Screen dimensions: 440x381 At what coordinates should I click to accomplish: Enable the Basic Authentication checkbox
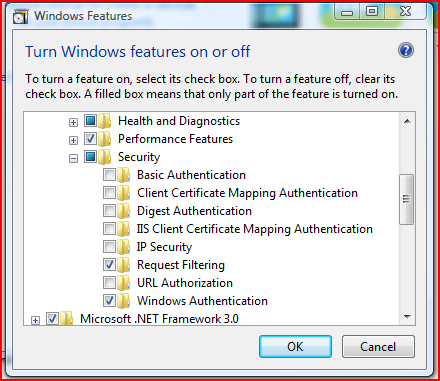click(x=109, y=175)
